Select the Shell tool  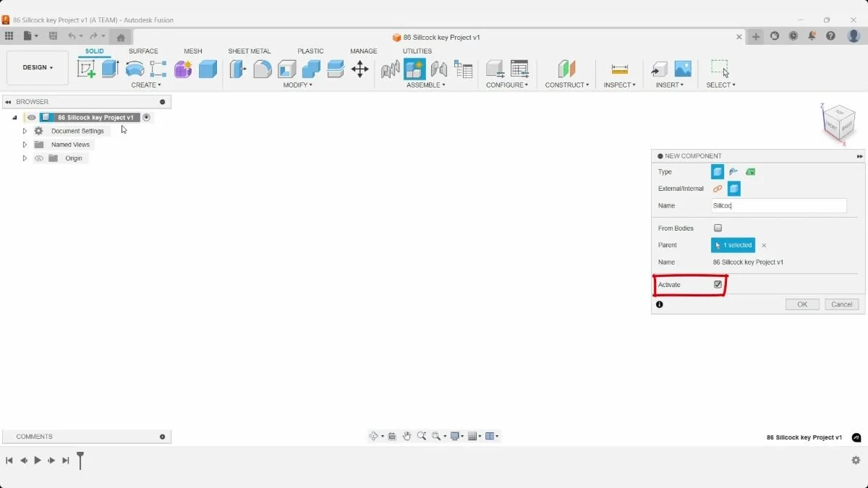[287, 69]
